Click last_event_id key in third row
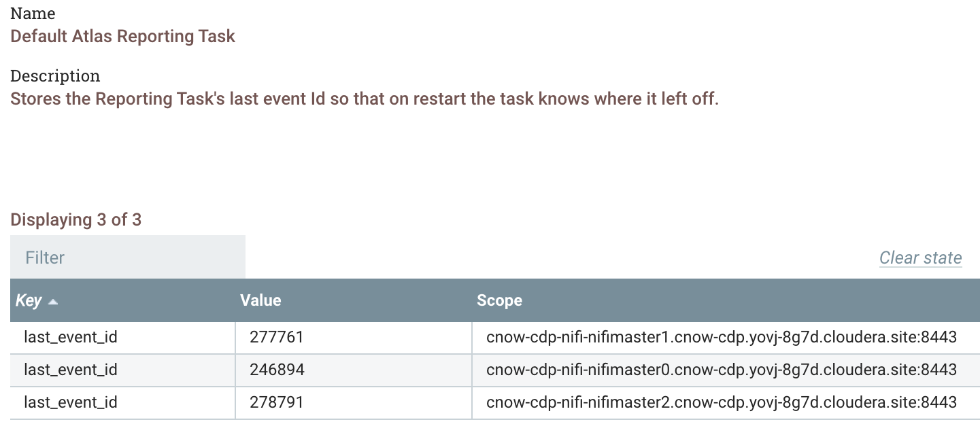980x424 pixels. [x=71, y=402]
